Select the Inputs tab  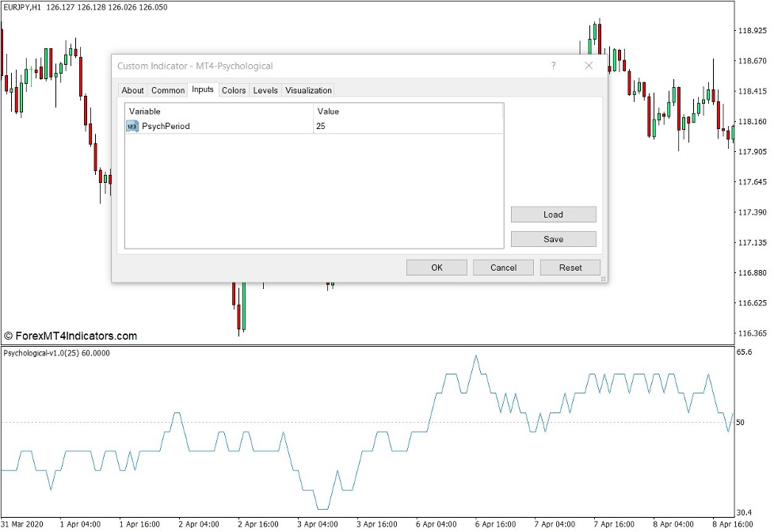[x=203, y=89]
